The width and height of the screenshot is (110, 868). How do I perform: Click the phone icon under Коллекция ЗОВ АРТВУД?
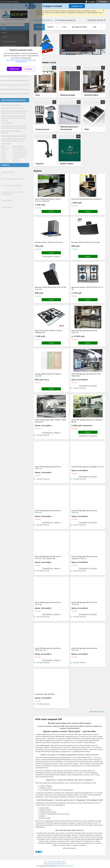click(35, 704)
